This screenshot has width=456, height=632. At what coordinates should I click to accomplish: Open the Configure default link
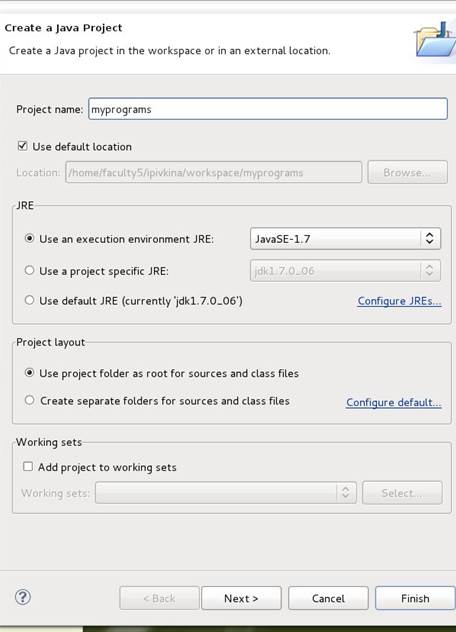coord(394,402)
